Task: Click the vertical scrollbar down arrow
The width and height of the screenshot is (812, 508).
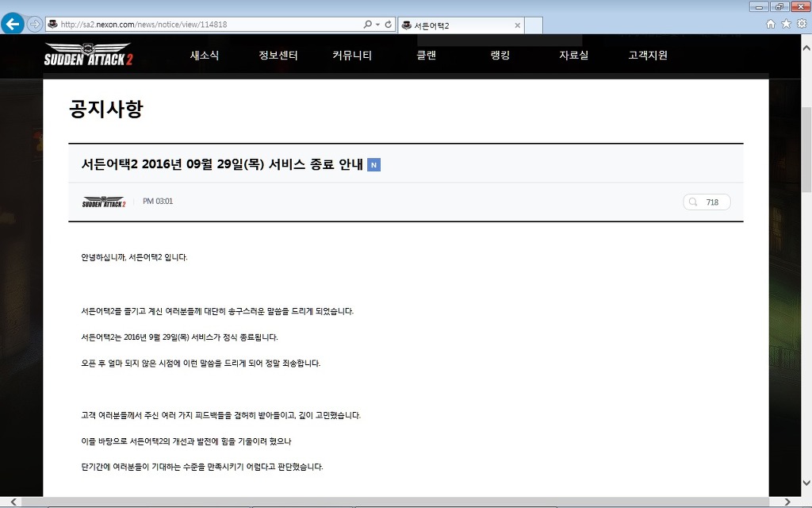Action: click(806, 482)
